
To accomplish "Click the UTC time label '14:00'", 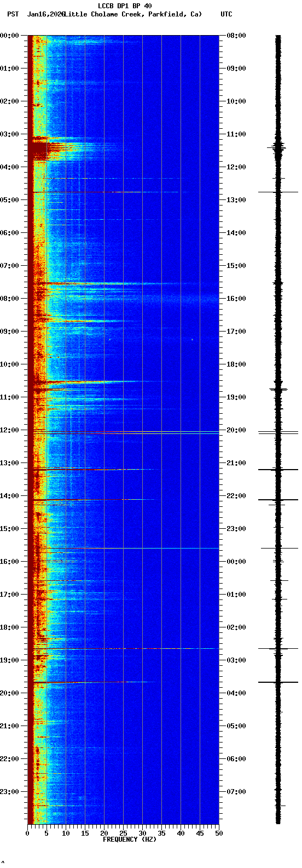I will (237, 233).
